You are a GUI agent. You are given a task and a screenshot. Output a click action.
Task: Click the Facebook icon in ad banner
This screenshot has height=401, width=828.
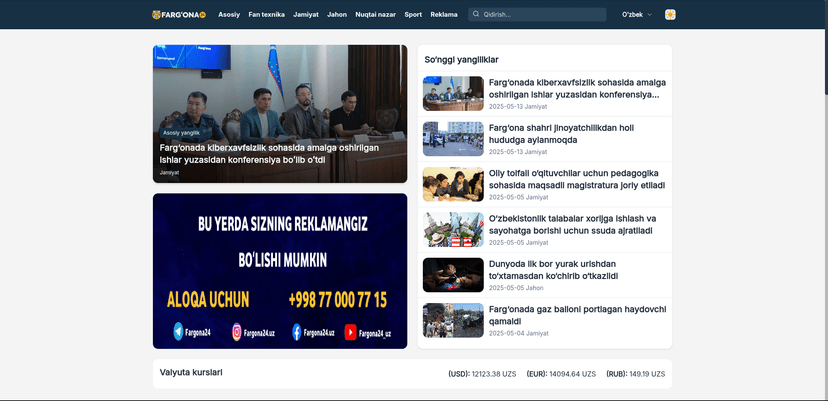[297, 332]
